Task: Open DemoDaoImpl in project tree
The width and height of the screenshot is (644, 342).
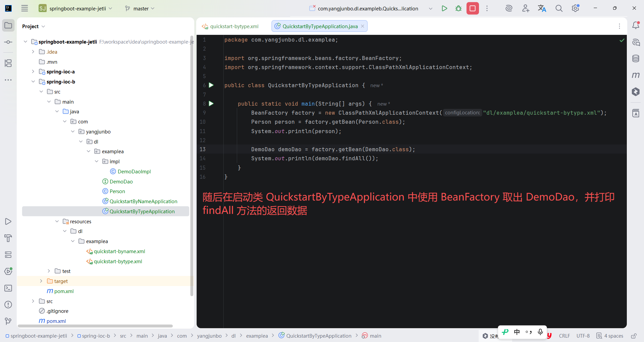Action: pyautogui.click(x=131, y=171)
